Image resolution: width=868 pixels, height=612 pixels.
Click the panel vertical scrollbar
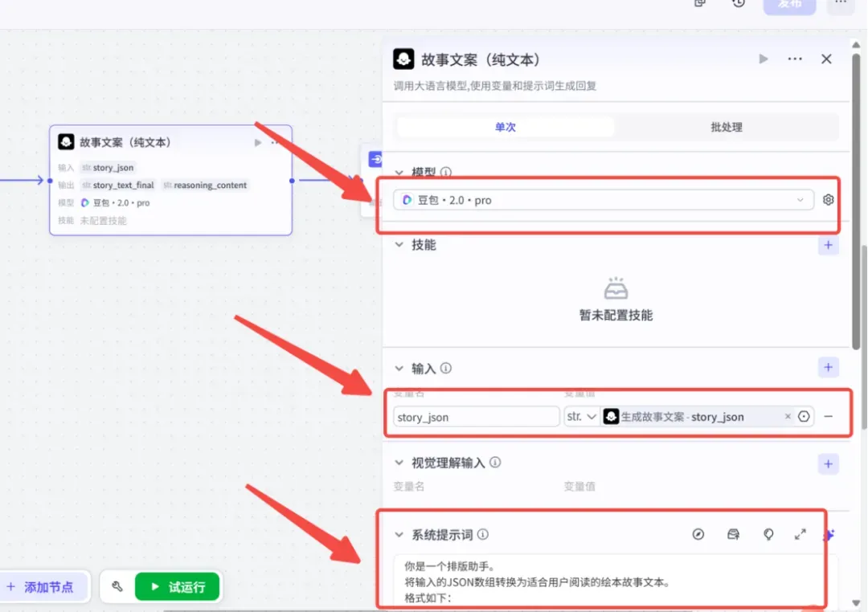pos(856,202)
